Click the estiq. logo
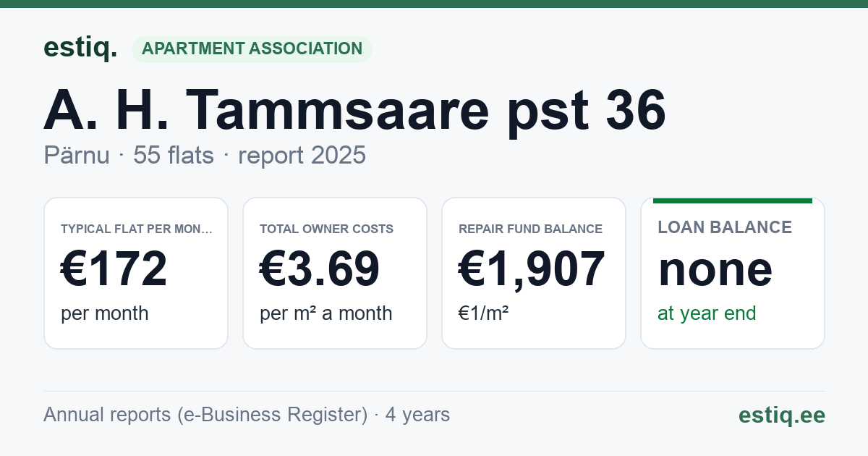 coord(80,48)
